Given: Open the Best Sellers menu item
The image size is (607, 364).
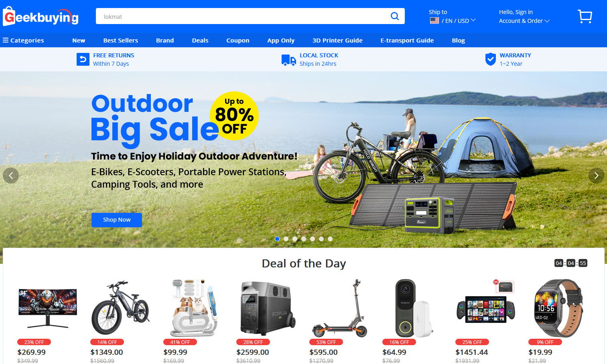Looking at the screenshot, I should (x=120, y=40).
